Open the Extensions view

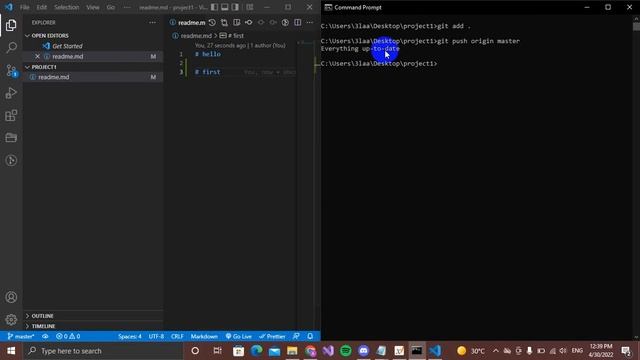pos(11,116)
